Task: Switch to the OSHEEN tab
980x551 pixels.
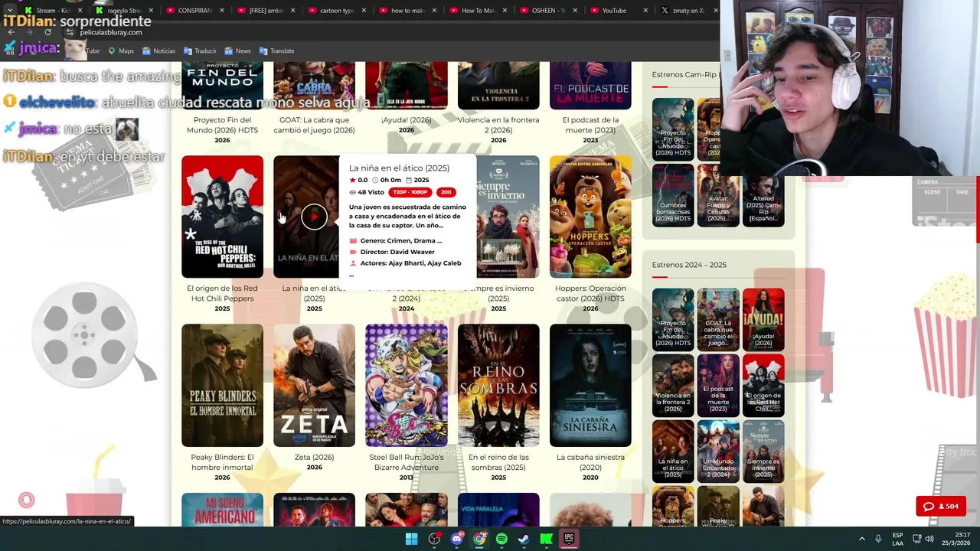Action: [550, 11]
